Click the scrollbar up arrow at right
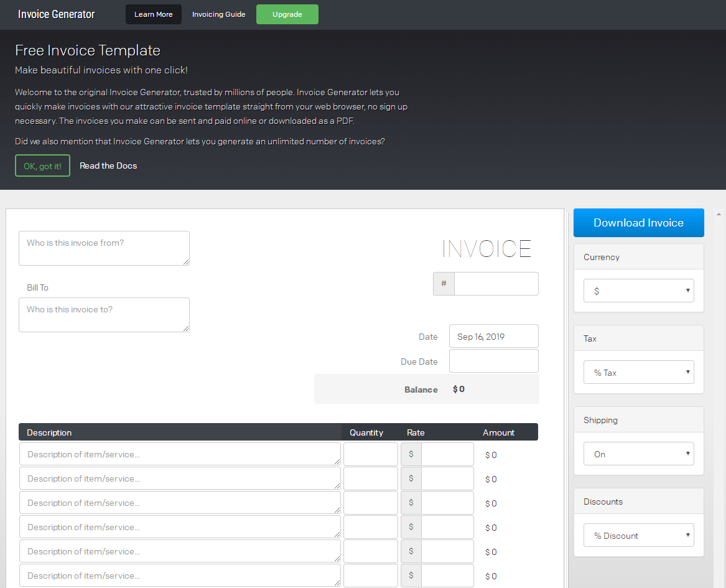726x588 pixels. (x=719, y=214)
